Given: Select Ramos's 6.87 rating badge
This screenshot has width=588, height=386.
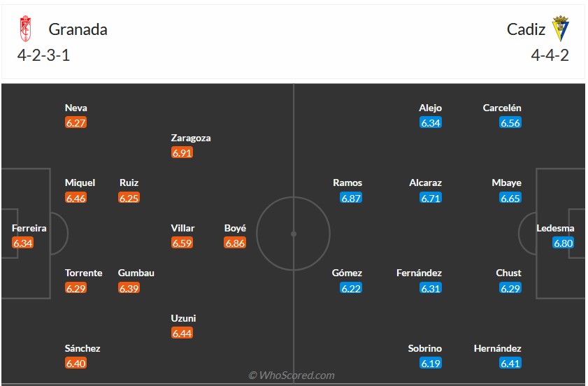Looking at the screenshot, I should (x=351, y=198).
